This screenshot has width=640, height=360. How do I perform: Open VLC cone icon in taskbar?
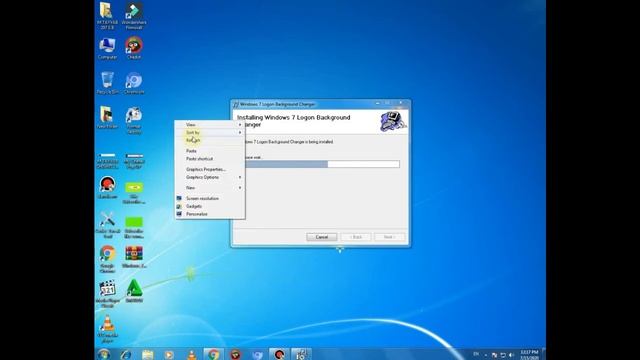click(191, 354)
